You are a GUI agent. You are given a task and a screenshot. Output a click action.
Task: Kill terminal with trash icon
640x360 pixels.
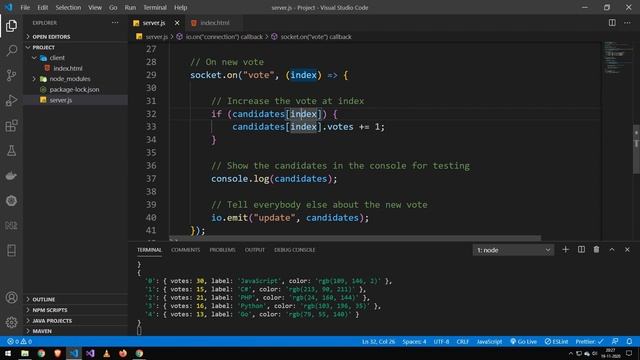[x=596, y=249]
